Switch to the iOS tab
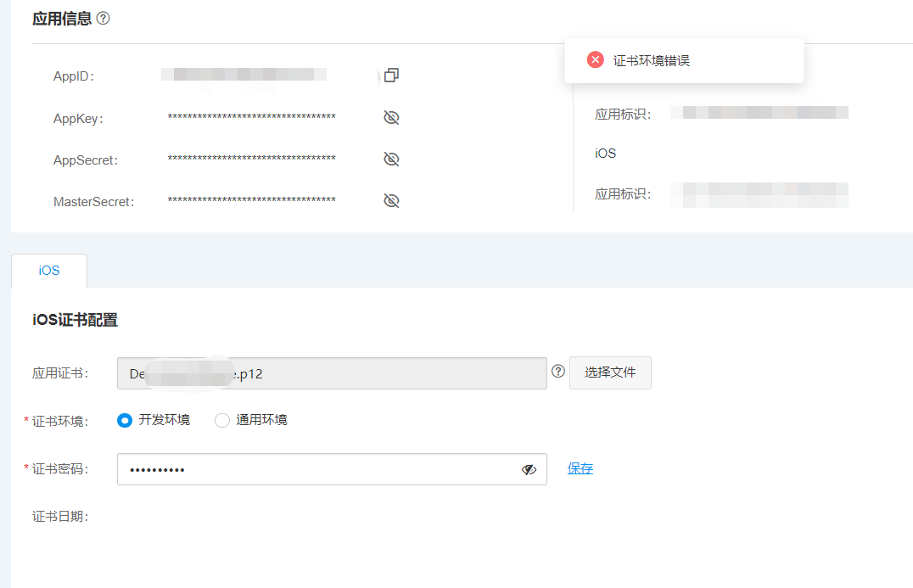 [49, 271]
